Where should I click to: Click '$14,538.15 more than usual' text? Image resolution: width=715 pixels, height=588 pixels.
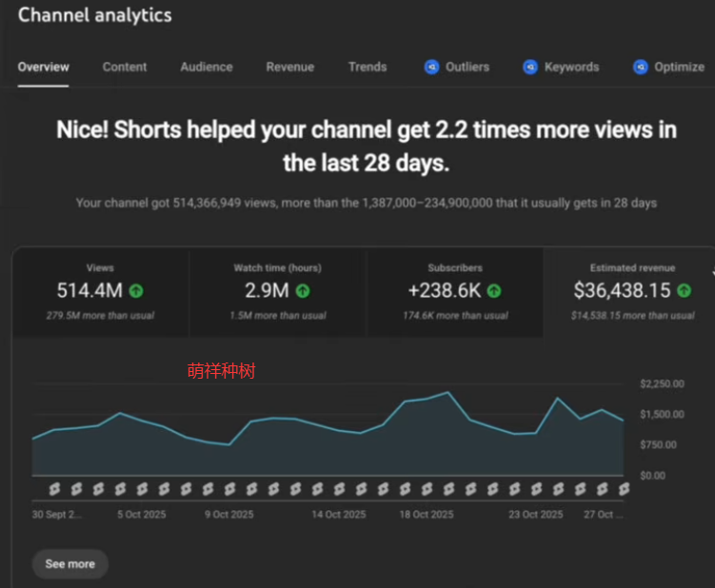tap(632, 316)
